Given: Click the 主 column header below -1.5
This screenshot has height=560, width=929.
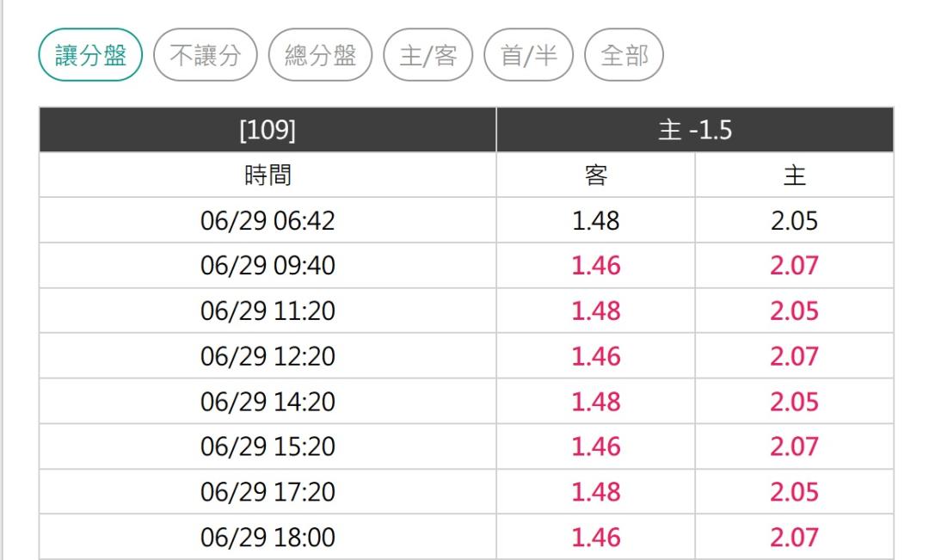Looking at the screenshot, I should click(795, 175).
